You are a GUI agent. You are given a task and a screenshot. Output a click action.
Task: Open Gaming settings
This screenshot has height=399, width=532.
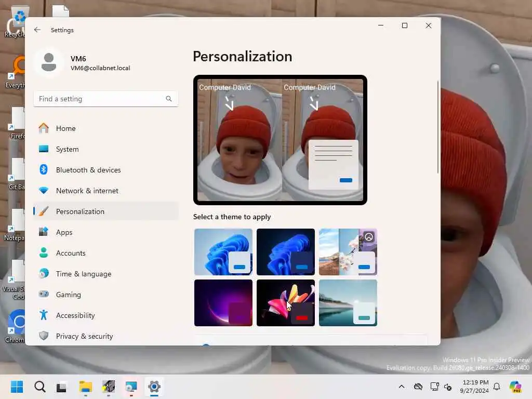point(106,294)
